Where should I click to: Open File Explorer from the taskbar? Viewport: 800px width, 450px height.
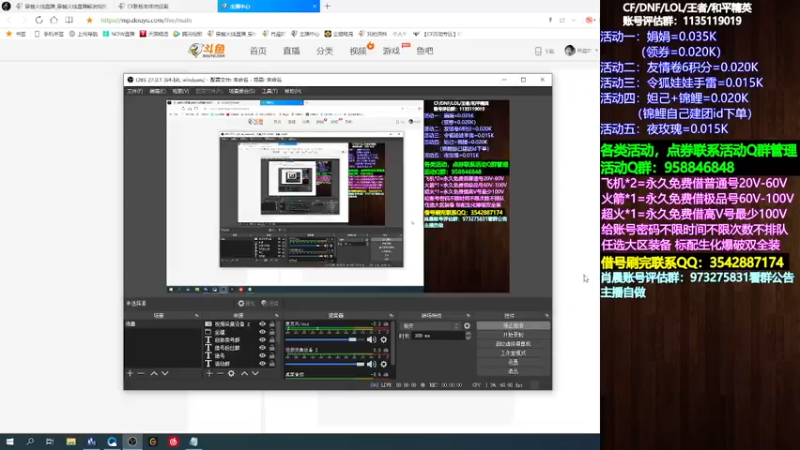71,442
